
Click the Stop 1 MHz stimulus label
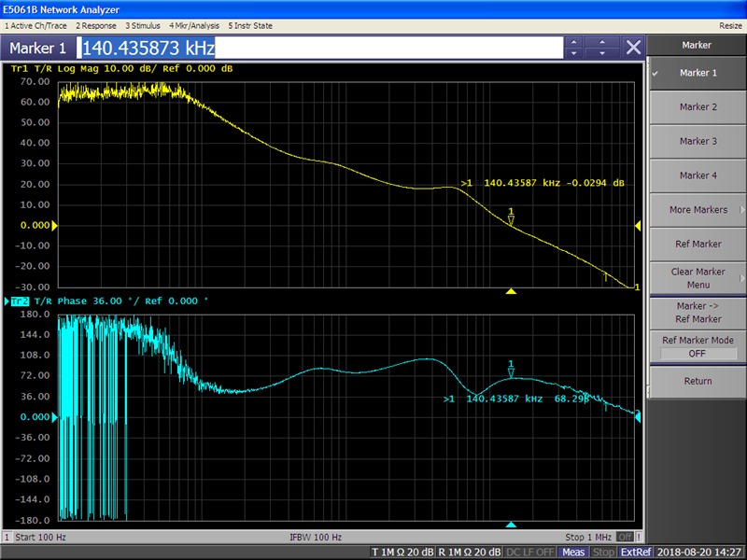[x=588, y=538]
